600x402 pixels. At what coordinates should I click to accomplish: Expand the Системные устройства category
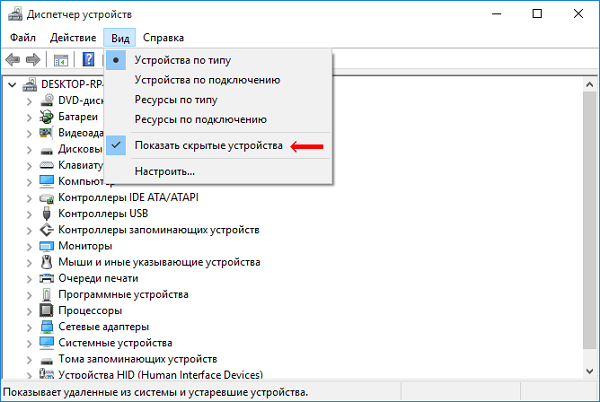click(x=28, y=342)
